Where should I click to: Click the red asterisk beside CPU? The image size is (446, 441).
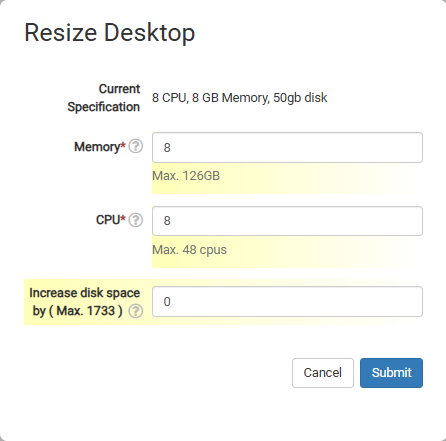point(123,218)
